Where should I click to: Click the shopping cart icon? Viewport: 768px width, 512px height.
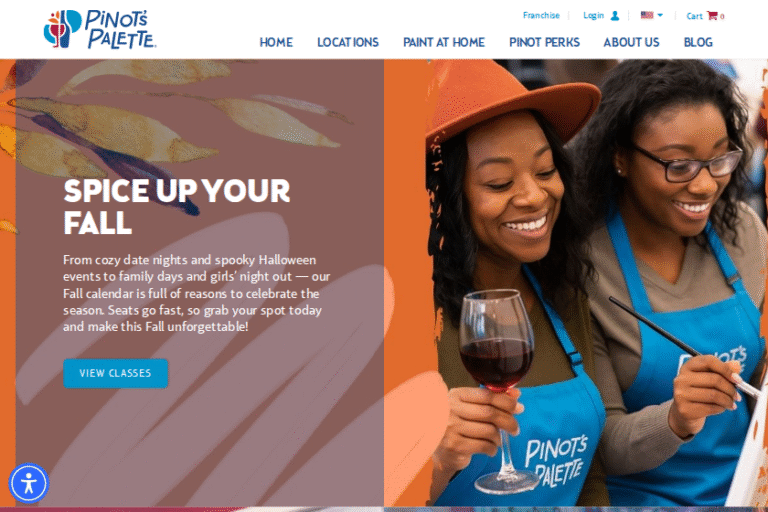point(712,15)
